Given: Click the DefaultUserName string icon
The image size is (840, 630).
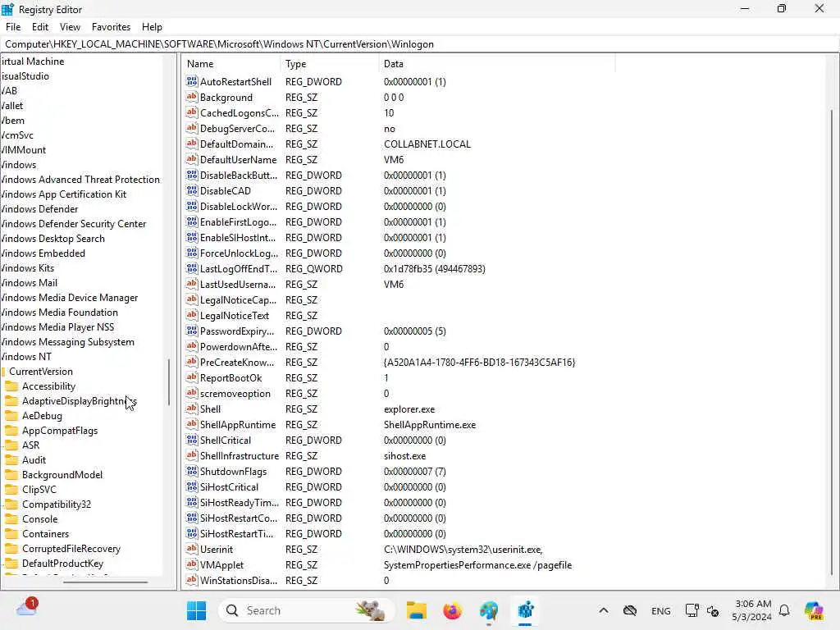Looking at the screenshot, I should (x=191, y=159).
